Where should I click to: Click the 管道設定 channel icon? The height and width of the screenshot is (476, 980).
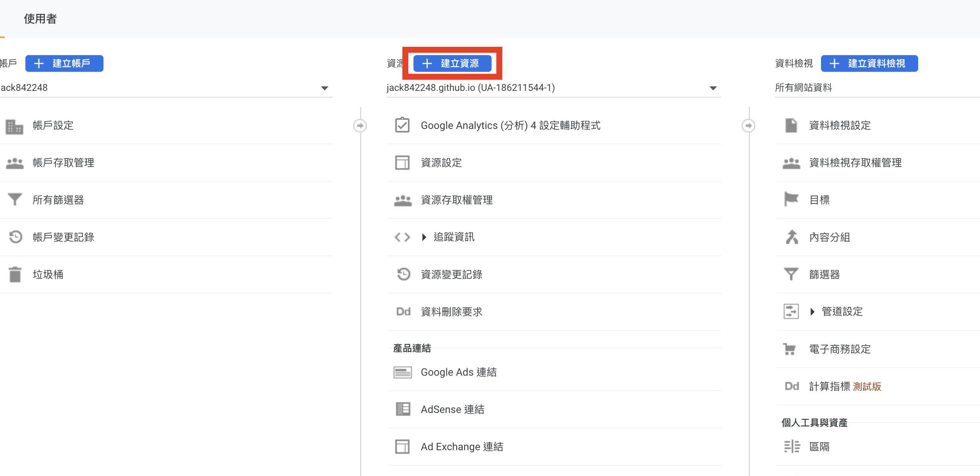point(791,311)
